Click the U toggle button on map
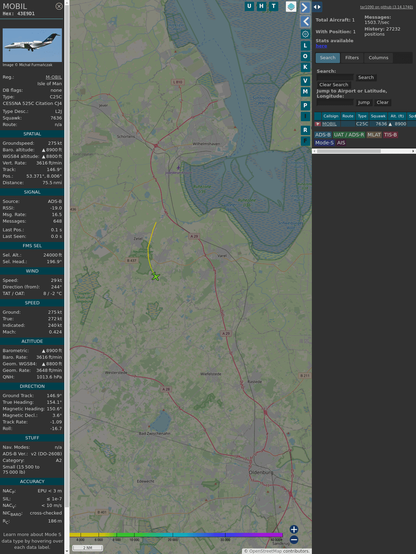The image size is (416, 554). [249, 6]
